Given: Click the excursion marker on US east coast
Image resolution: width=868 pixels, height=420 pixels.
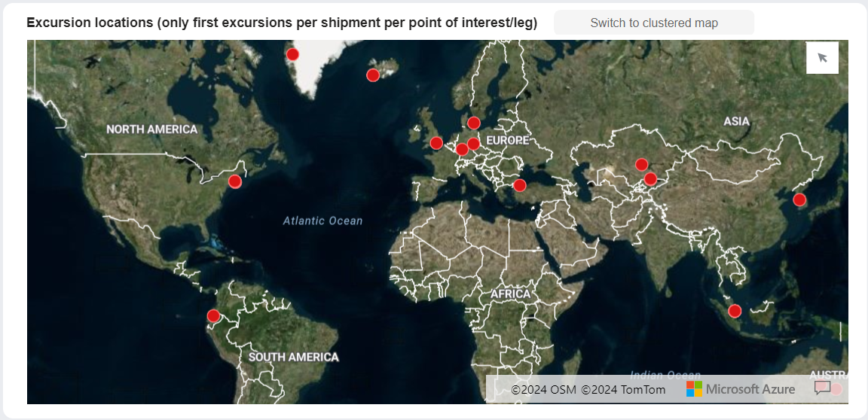Looking at the screenshot, I should point(235,181).
